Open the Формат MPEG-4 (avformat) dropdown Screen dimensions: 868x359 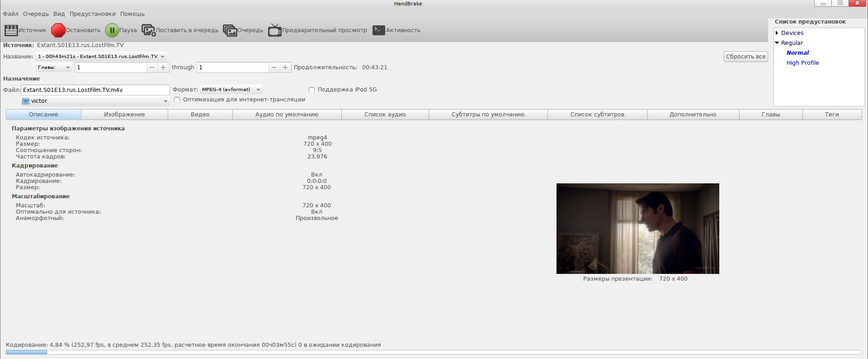click(x=231, y=90)
